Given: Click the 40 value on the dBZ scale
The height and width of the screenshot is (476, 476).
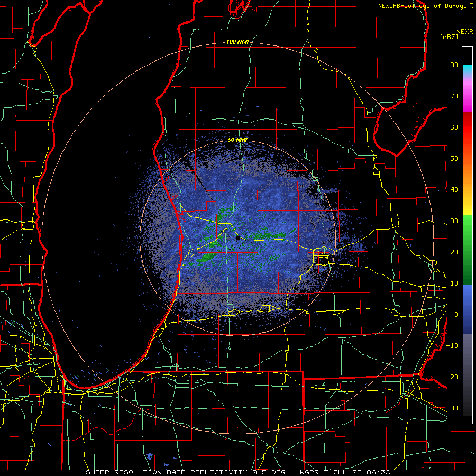Looking at the screenshot, I should click(x=454, y=190).
